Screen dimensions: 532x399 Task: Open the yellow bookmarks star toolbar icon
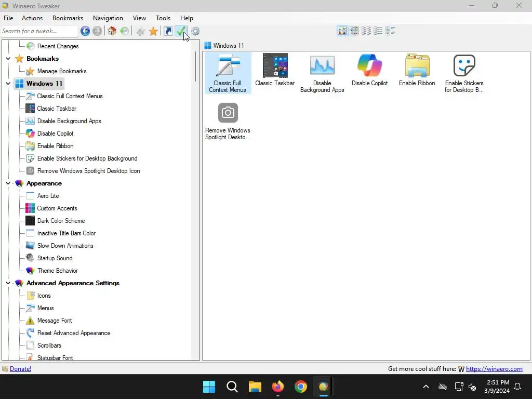click(x=153, y=31)
